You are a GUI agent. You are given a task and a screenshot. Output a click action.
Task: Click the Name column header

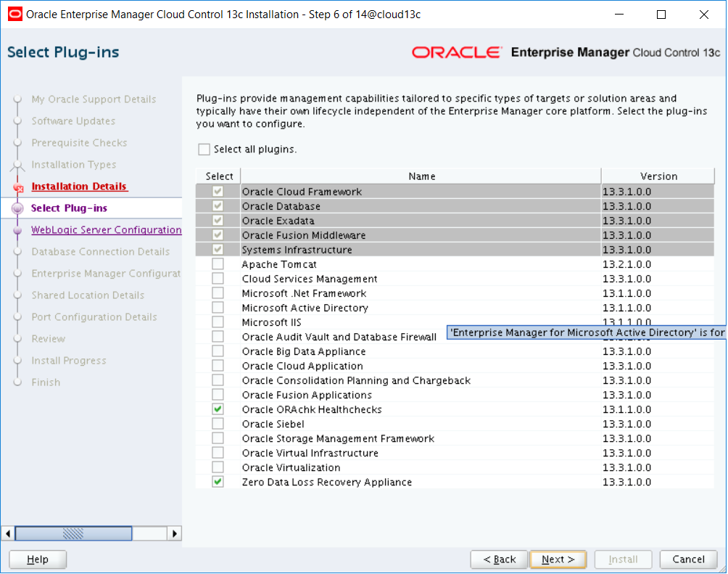tap(421, 176)
